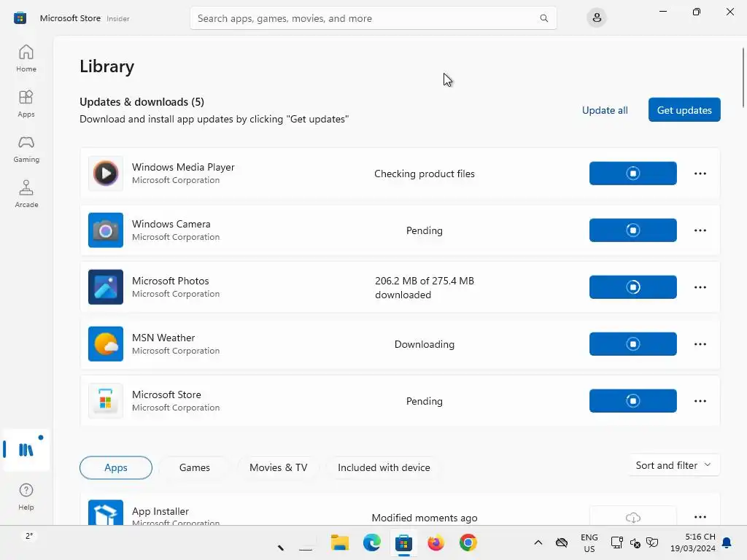Focus the search apps and games field
This screenshot has height=560, width=747.
tap(373, 18)
